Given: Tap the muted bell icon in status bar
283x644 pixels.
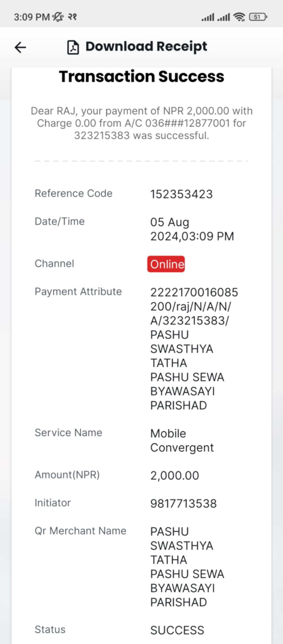Looking at the screenshot, I should click(x=58, y=17).
